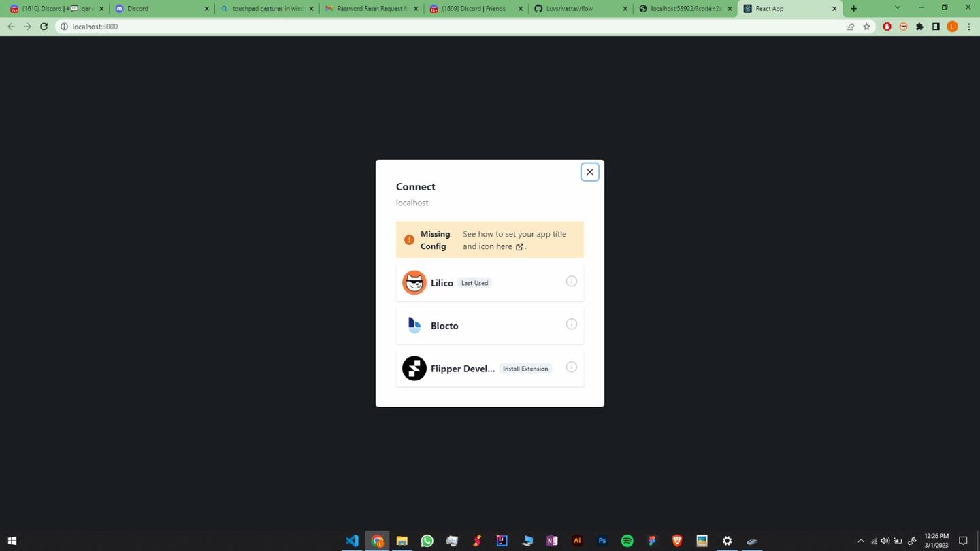
Task: Reload the localhost:3000 page
Action: 44,27
